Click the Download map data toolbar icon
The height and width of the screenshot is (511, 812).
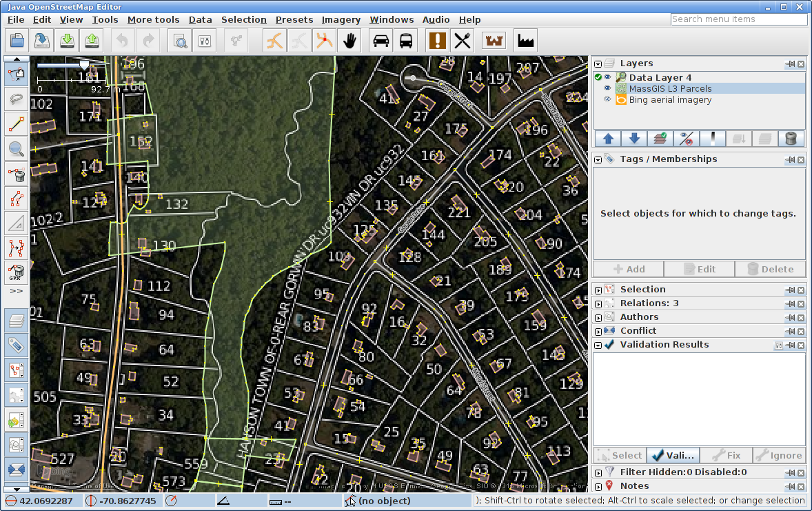tap(67, 41)
